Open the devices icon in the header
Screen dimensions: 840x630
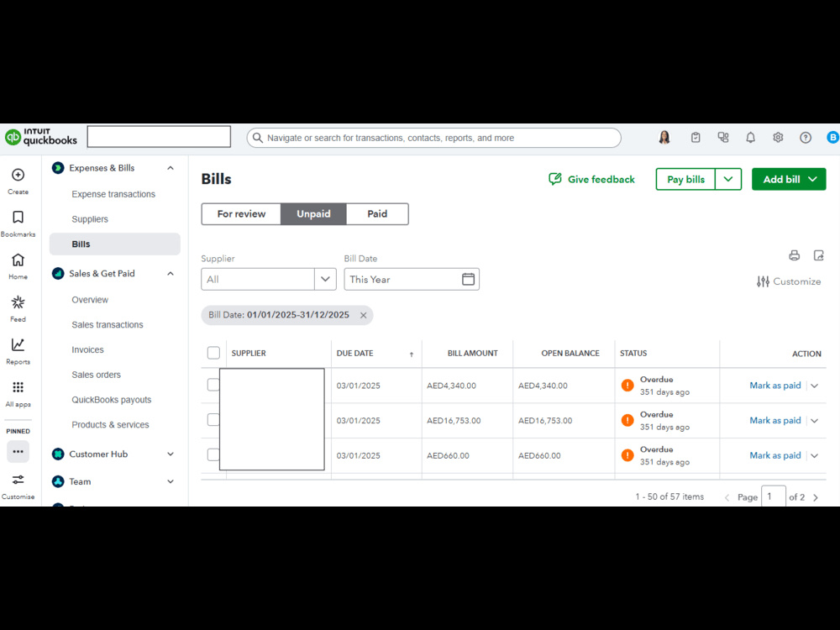[723, 138]
